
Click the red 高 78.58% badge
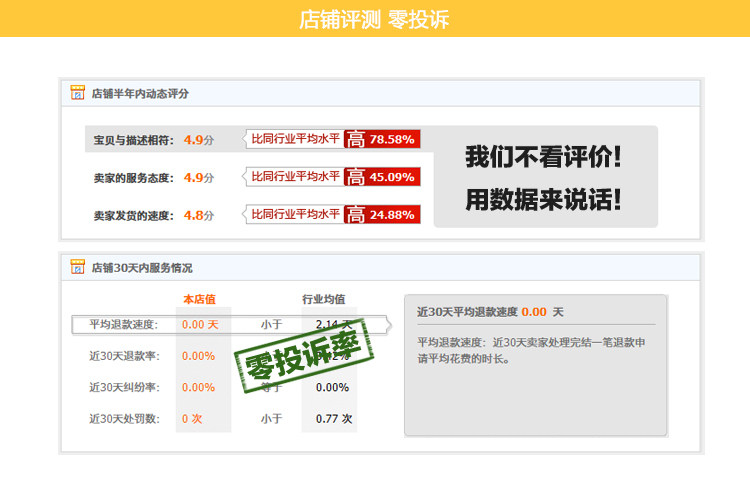pyautogui.click(x=382, y=139)
